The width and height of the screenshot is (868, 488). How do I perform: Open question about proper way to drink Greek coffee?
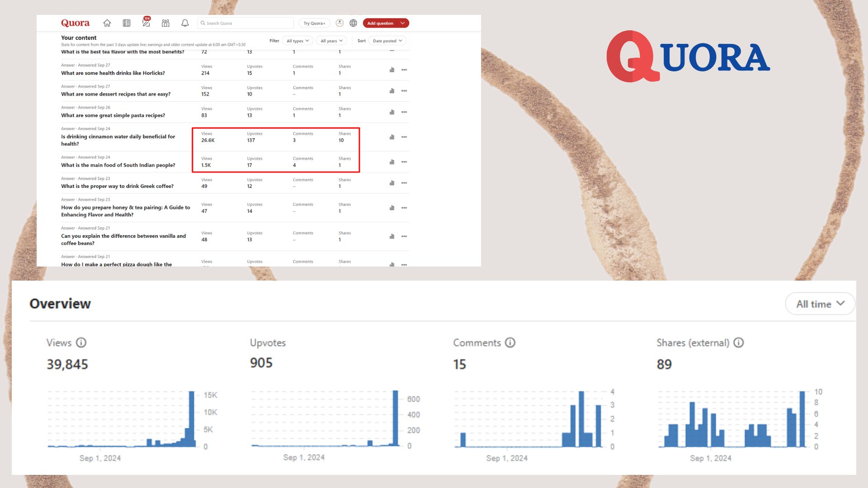click(x=117, y=186)
